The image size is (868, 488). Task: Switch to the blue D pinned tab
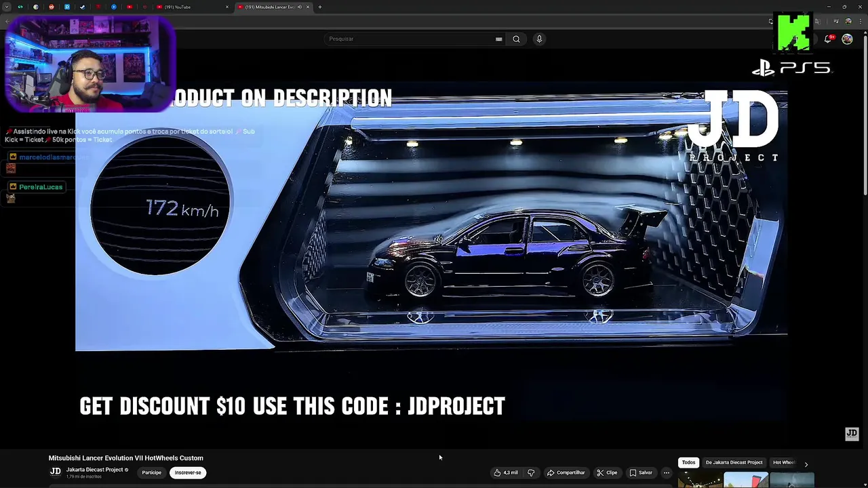[67, 7]
